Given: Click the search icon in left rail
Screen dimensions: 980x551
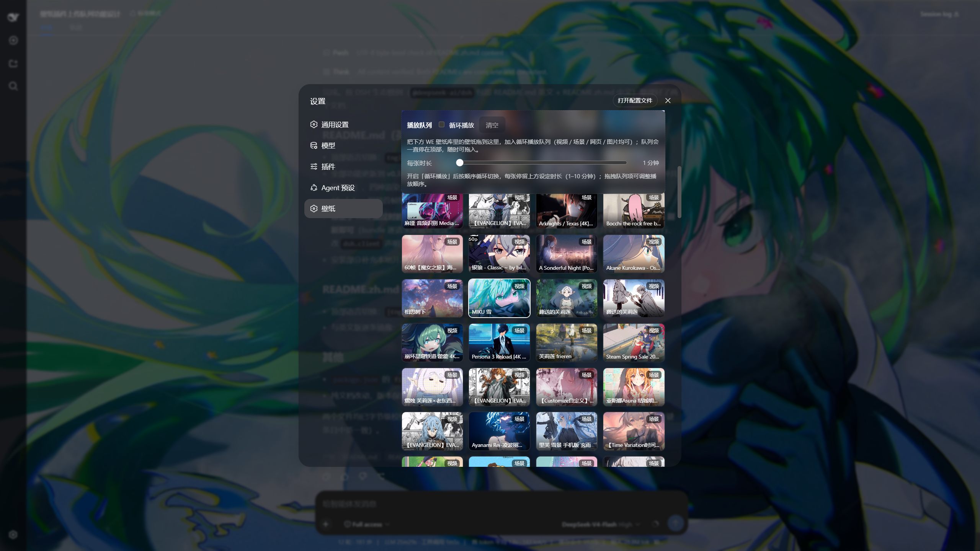Looking at the screenshot, I should click(13, 86).
